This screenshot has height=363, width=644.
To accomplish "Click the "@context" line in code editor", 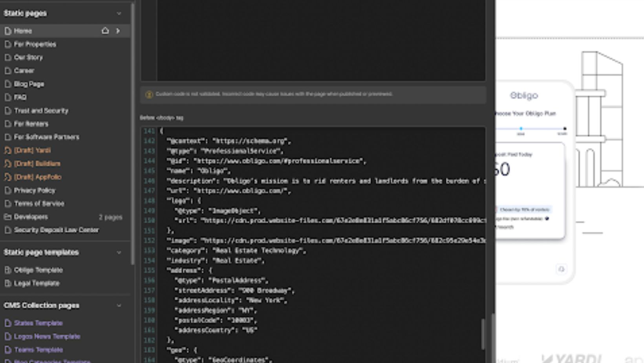I will click(x=229, y=141).
